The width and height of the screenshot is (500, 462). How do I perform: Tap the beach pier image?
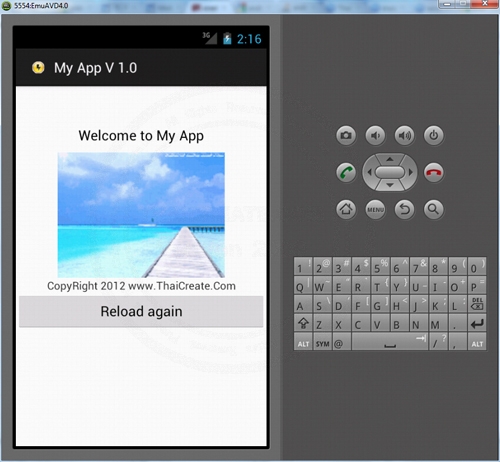[x=141, y=215]
